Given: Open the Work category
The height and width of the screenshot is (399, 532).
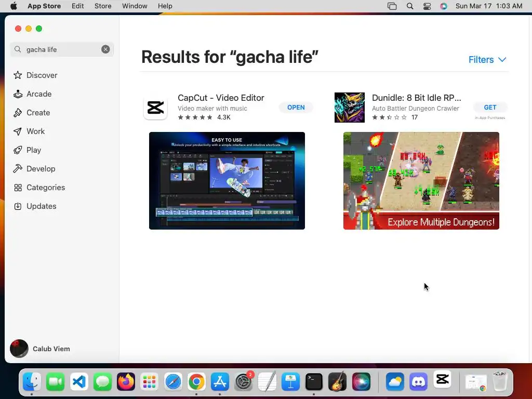Looking at the screenshot, I should 29,131.
